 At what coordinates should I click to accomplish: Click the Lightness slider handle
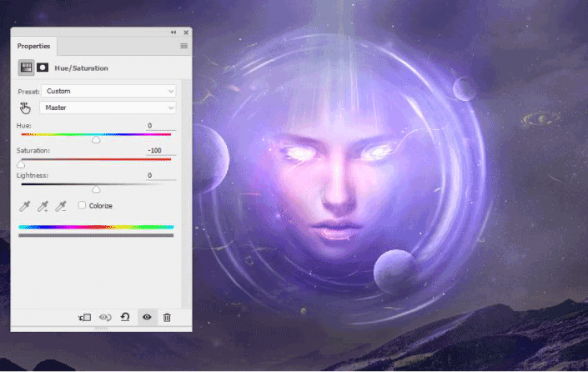[96, 189]
